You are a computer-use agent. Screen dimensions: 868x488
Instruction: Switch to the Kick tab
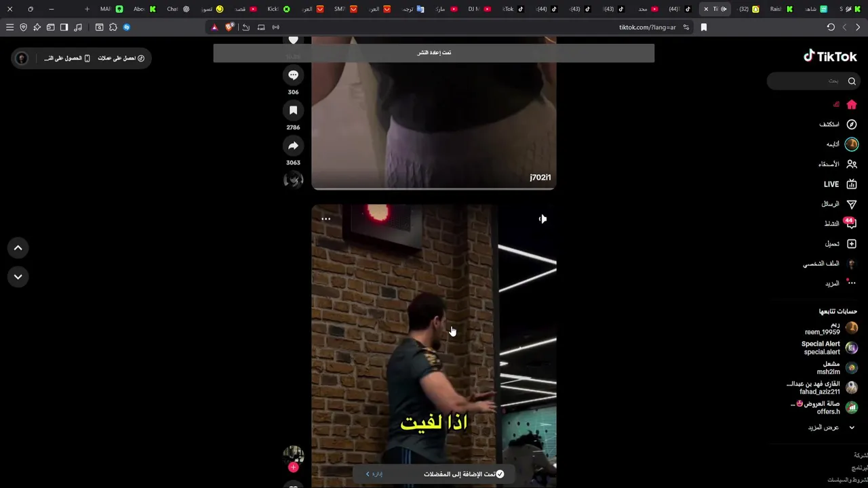point(279,9)
